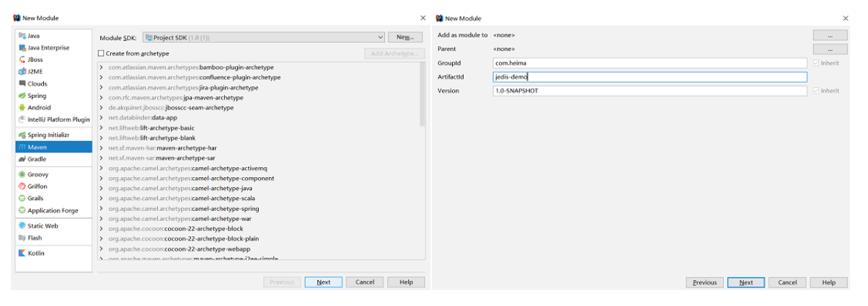Viewport: 868px width, 306px height.
Task: Pick the Android module icon
Action: click(x=22, y=107)
